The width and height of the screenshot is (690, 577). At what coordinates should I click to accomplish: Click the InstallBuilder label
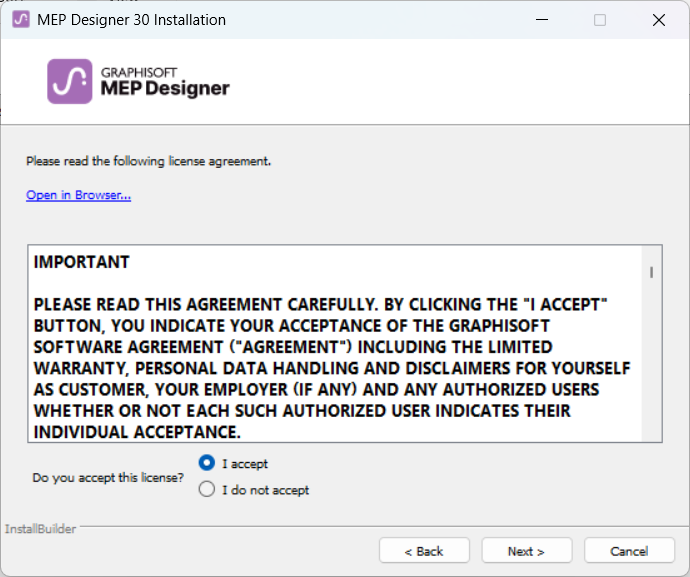[x=40, y=529]
